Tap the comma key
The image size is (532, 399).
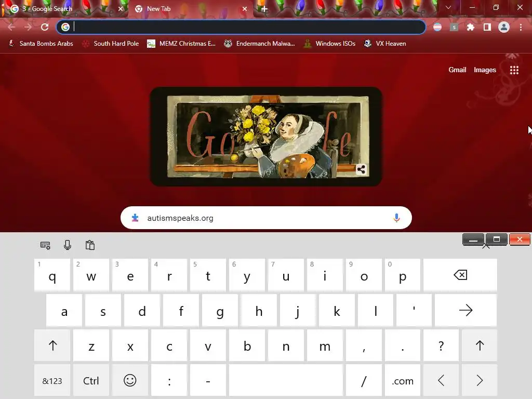[x=364, y=345]
